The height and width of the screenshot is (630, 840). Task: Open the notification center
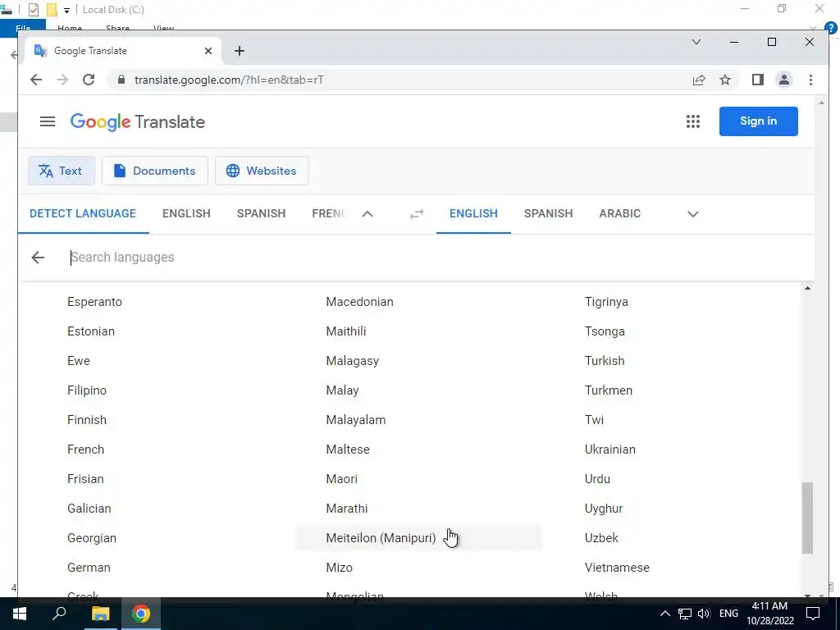pos(813,614)
